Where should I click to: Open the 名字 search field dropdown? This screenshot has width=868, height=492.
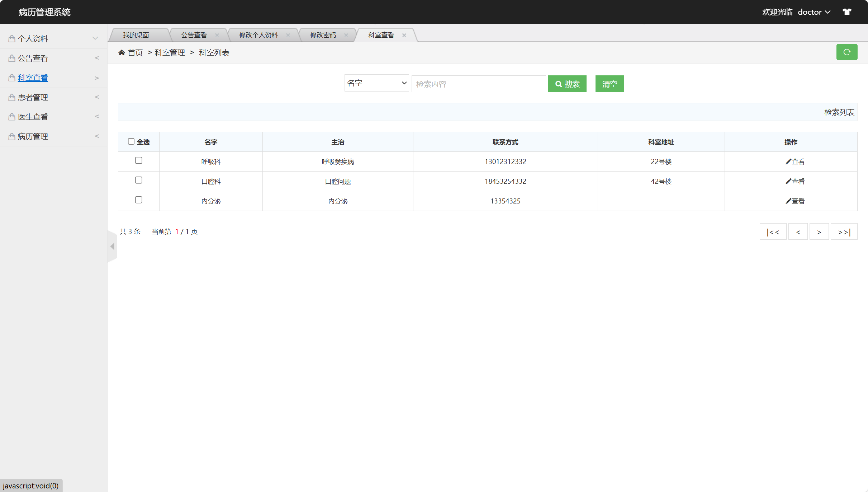[x=376, y=83]
